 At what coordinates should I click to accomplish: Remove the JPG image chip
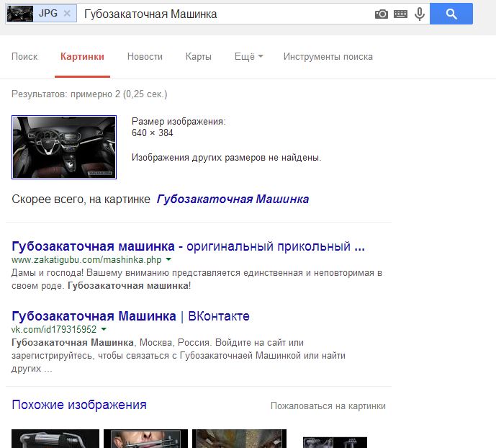tap(67, 13)
